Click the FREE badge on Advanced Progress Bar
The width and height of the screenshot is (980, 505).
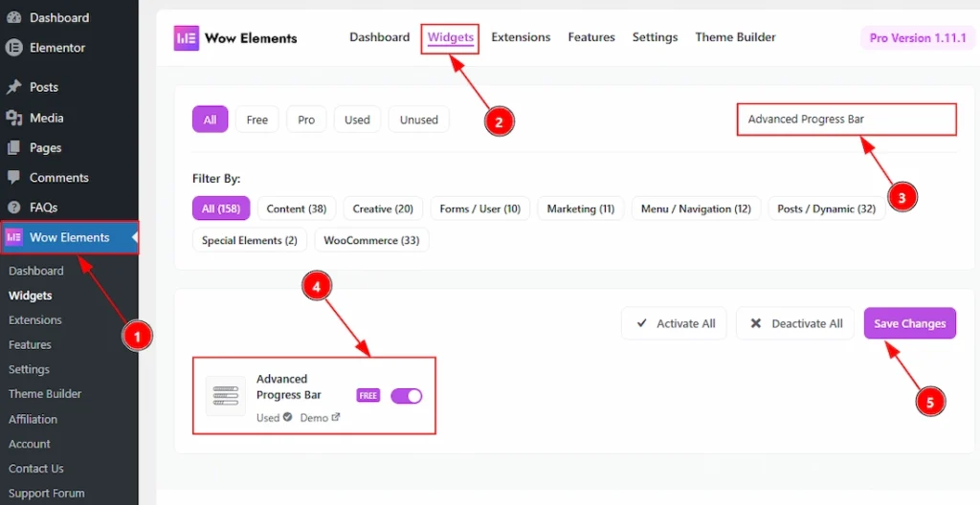[368, 396]
